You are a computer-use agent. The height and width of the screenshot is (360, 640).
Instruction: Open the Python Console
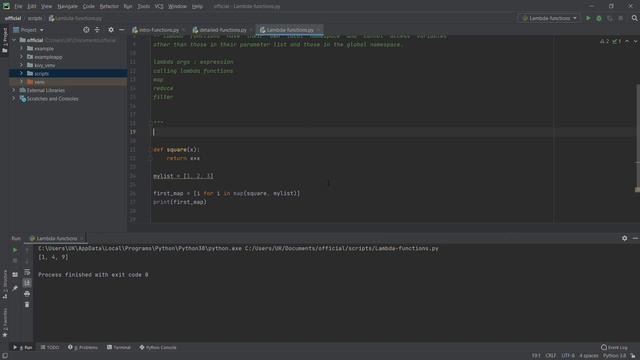158,347
